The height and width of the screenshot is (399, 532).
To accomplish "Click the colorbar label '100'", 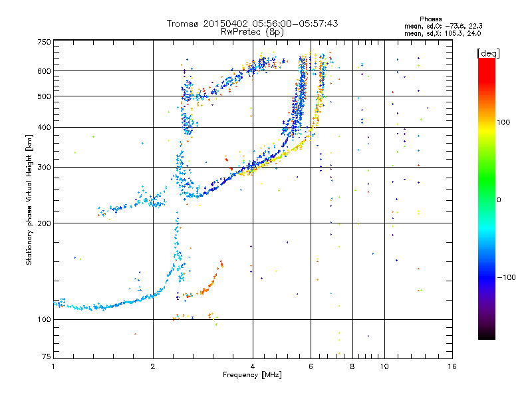I will (x=503, y=122).
